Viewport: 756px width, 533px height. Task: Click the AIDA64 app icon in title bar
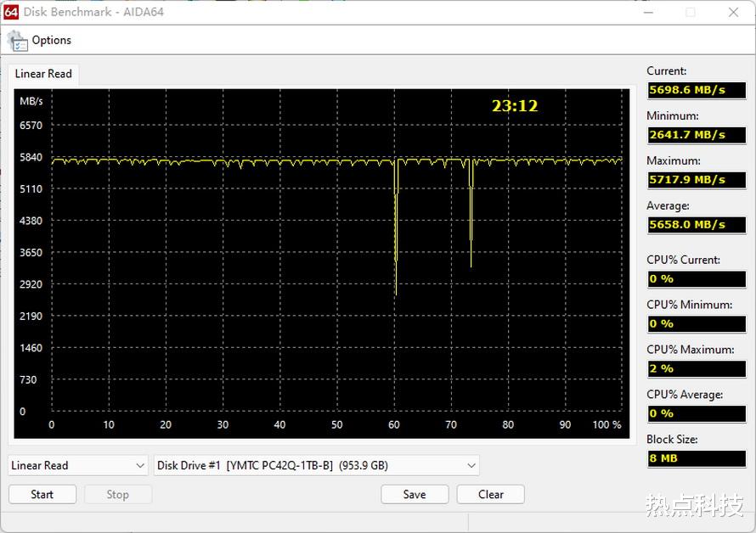10,12
